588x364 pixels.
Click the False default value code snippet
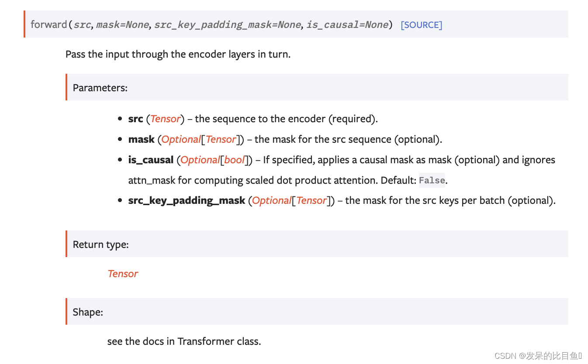[432, 180]
